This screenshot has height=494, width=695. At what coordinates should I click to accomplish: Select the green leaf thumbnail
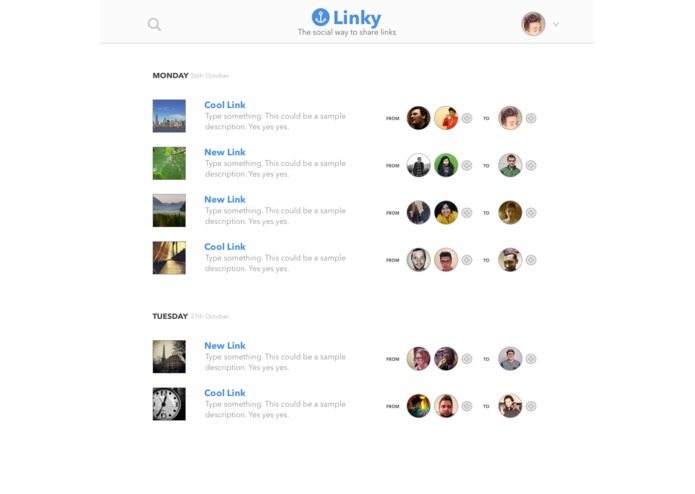tap(169, 163)
